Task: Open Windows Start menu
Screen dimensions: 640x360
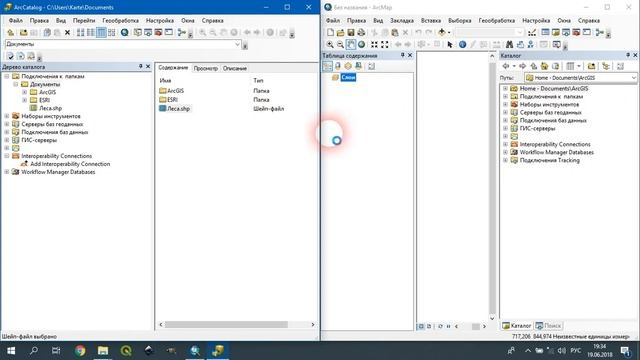Action: tap(11, 351)
